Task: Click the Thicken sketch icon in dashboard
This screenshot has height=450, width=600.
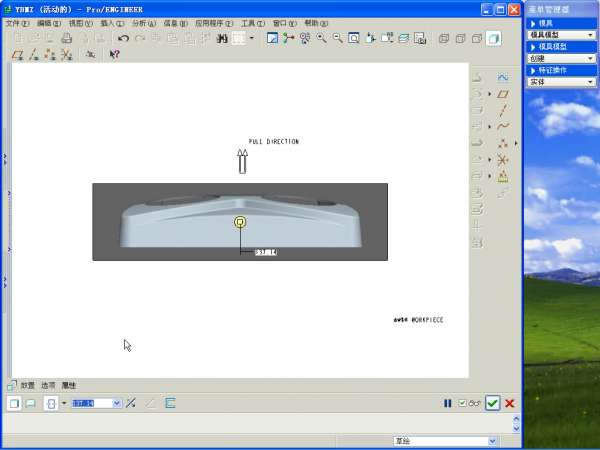Action: point(170,403)
